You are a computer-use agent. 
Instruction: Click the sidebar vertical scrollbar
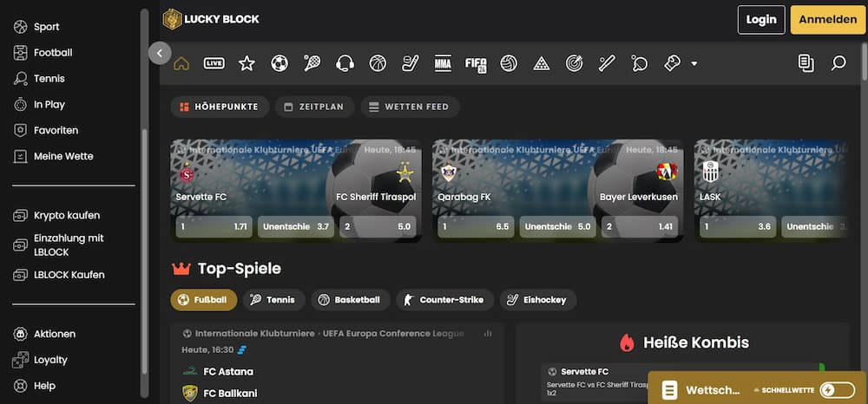coord(144,251)
